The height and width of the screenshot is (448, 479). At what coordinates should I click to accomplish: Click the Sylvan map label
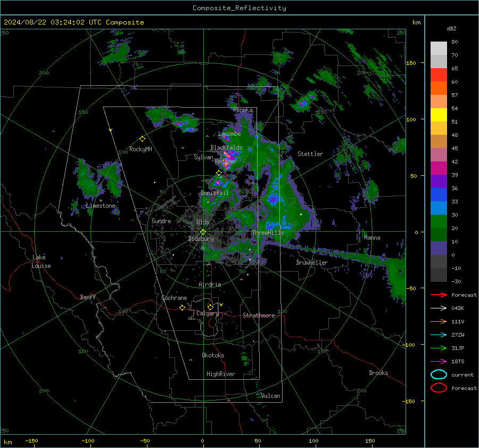tap(203, 157)
